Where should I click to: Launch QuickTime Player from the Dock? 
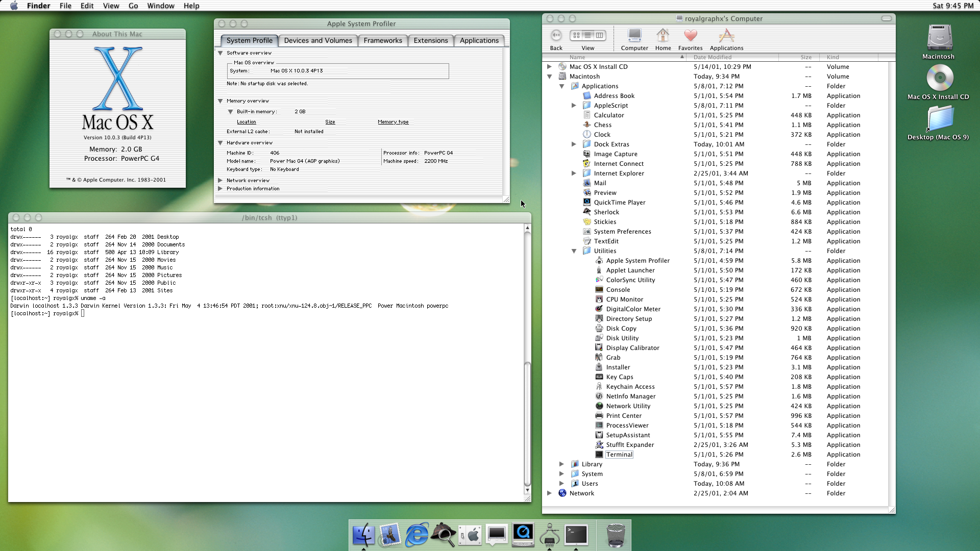523,535
